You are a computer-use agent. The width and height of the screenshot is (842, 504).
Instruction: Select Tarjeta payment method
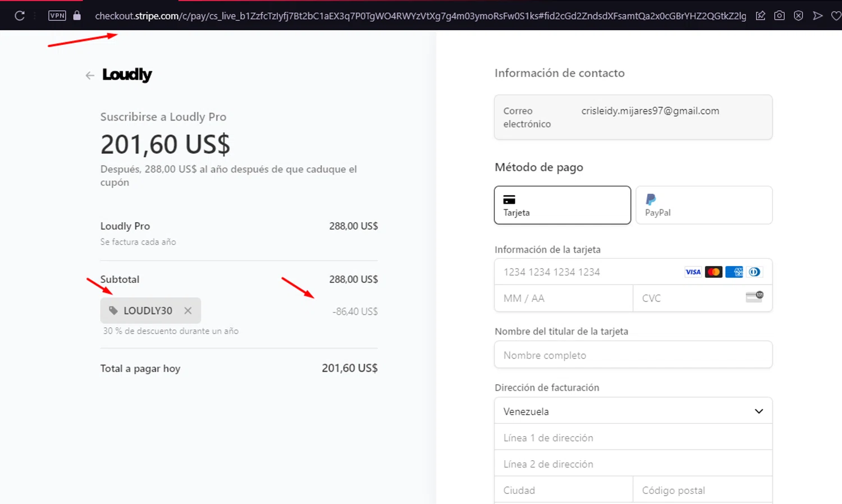coord(562,205)
